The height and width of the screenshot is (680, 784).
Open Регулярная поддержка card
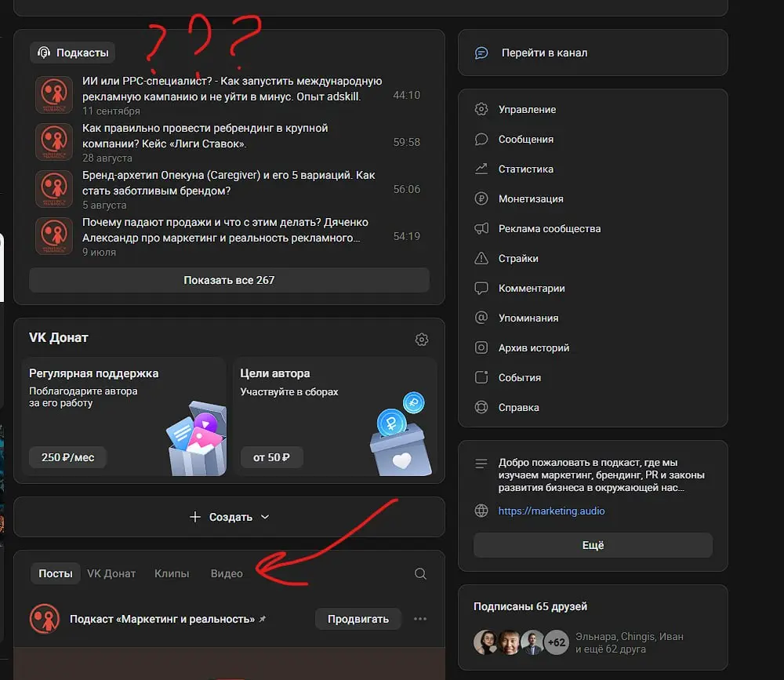124,416
